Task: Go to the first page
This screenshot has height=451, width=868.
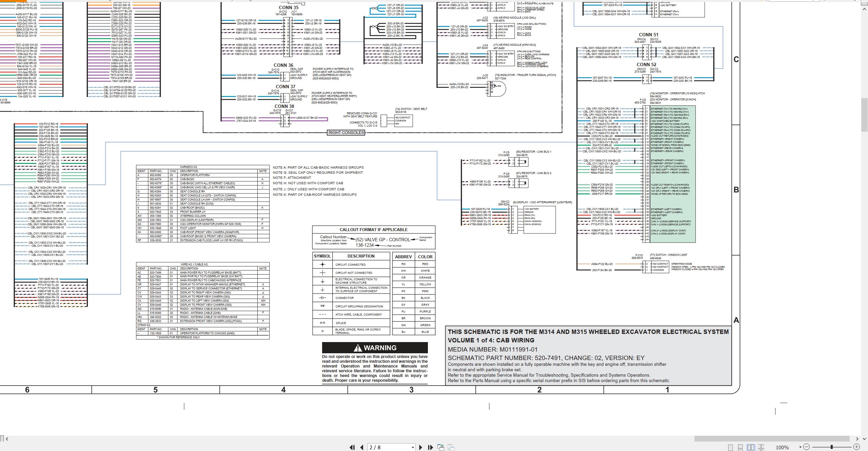Action: click(x=352, y=447)
